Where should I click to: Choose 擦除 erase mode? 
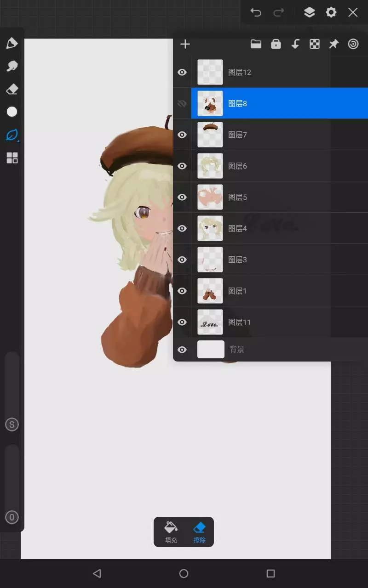click(x=200, y=532)
